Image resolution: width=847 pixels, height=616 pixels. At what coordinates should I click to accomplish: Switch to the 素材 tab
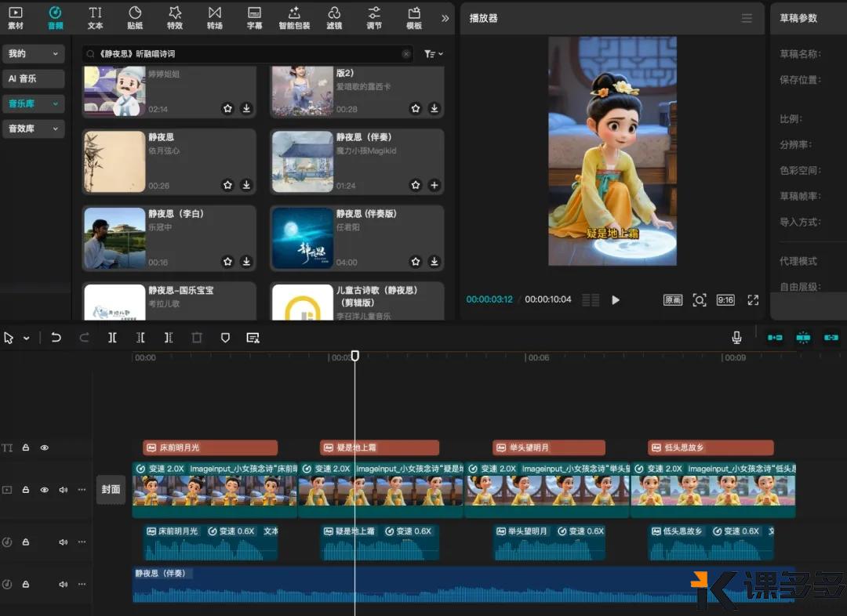click(x=16, y=17)
